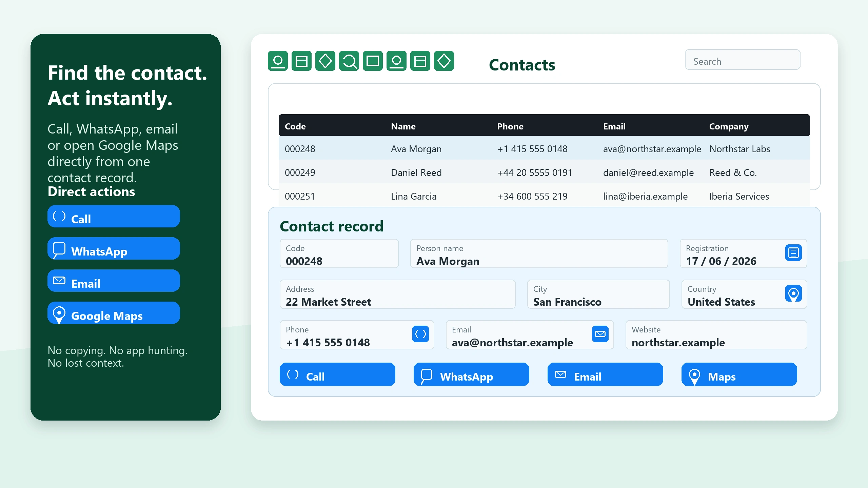Select Ava Morgan name cell in table
868x488 pixels.
tap(416, 149)
